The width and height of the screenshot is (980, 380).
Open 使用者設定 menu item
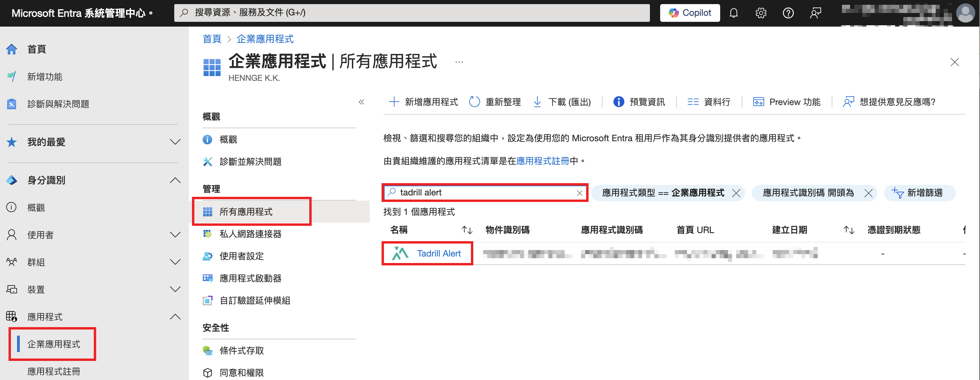pos(241,256)
